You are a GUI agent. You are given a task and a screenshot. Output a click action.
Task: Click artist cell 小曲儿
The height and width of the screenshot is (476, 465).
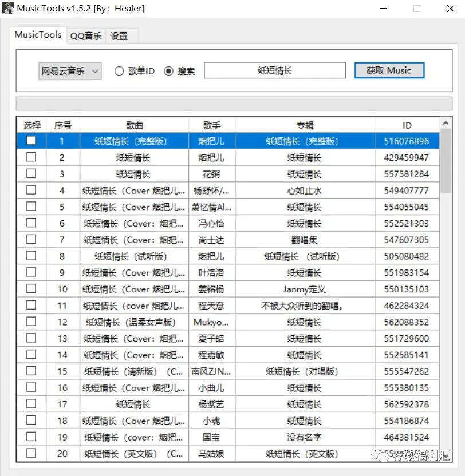pos(212,388)
